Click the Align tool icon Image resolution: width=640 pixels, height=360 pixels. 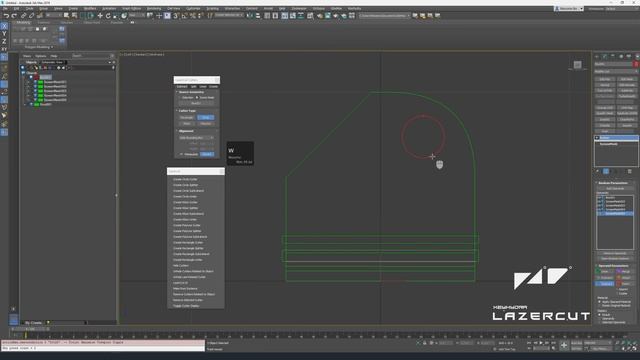pyautogui.click(x=258, y=16)
